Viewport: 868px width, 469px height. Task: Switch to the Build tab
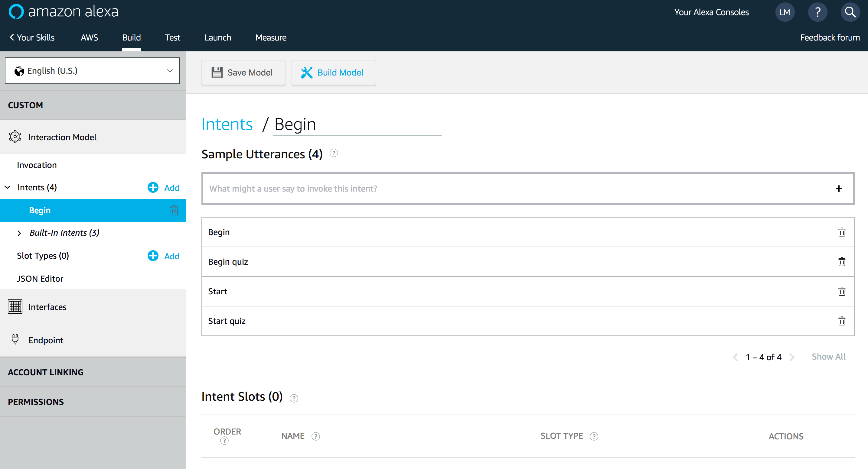(x=132, y=38)
